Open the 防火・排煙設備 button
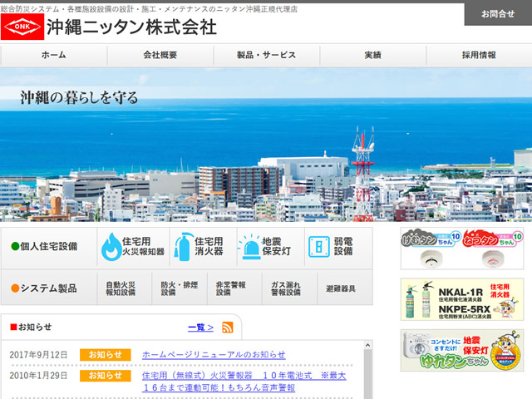This screenshot has width=532, height=399. (180, 288)
